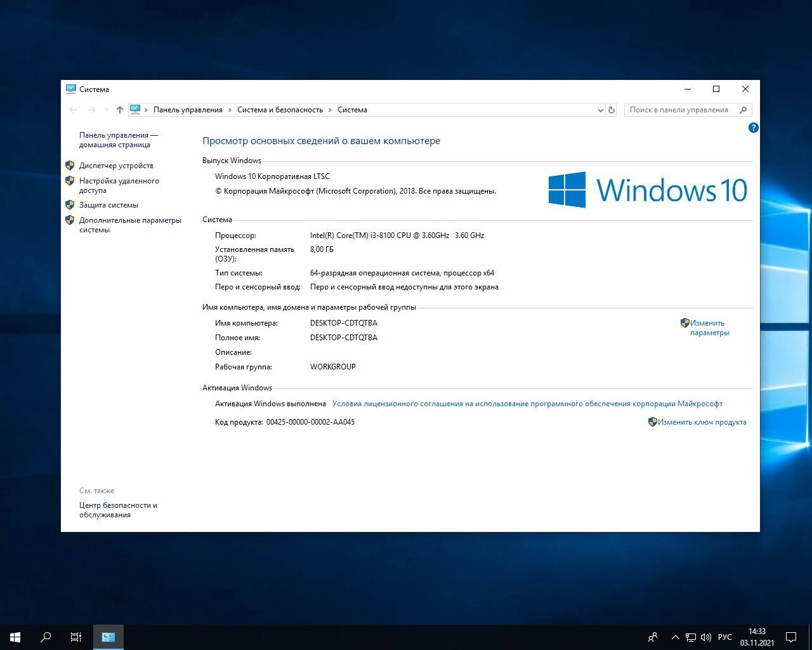Open Action Center notifications icon
The height and width of the screenshot is (650, 812).
pos(791,637)
